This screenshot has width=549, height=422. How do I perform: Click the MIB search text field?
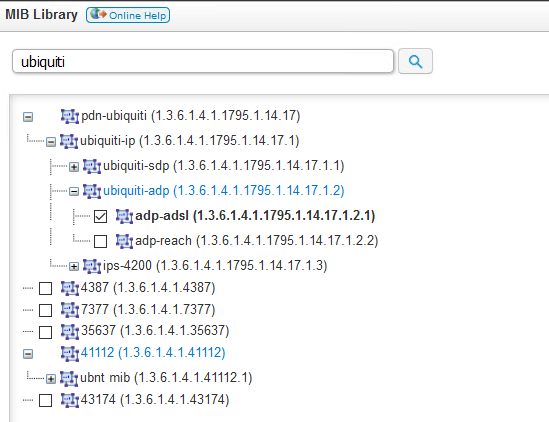pos(203,62)
